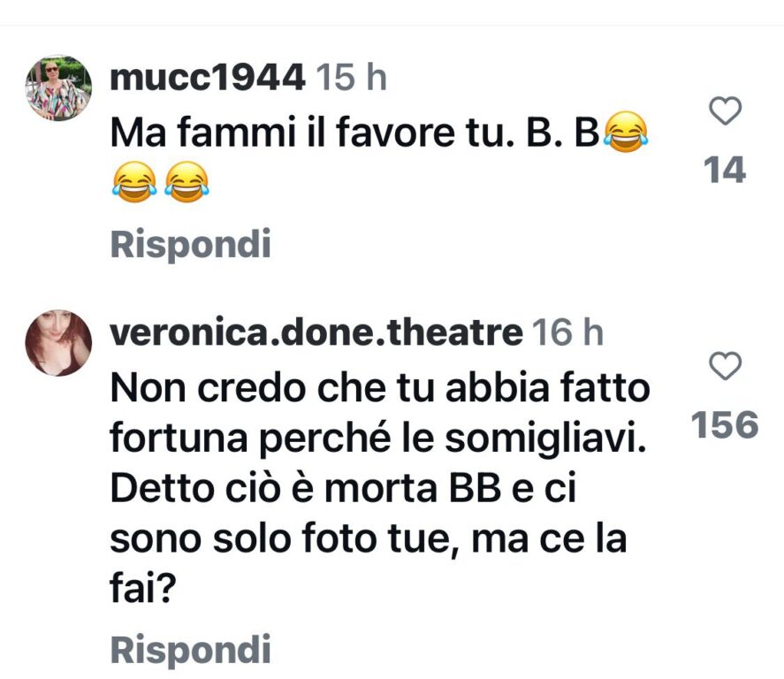Tap Rispondi under veronica.done.theatre's comment
The width and height of the screenshot is (784, 679).
[191, 649]
